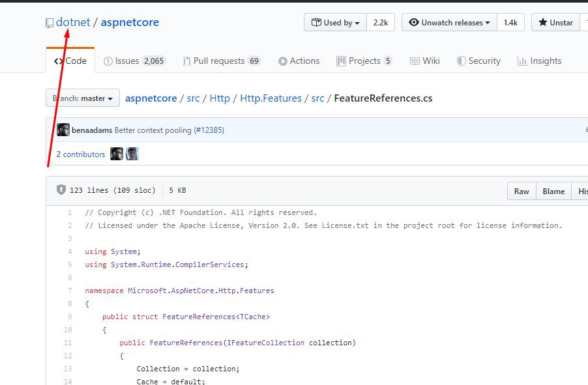Click benaadams avatar in commit row

[63, 130]
